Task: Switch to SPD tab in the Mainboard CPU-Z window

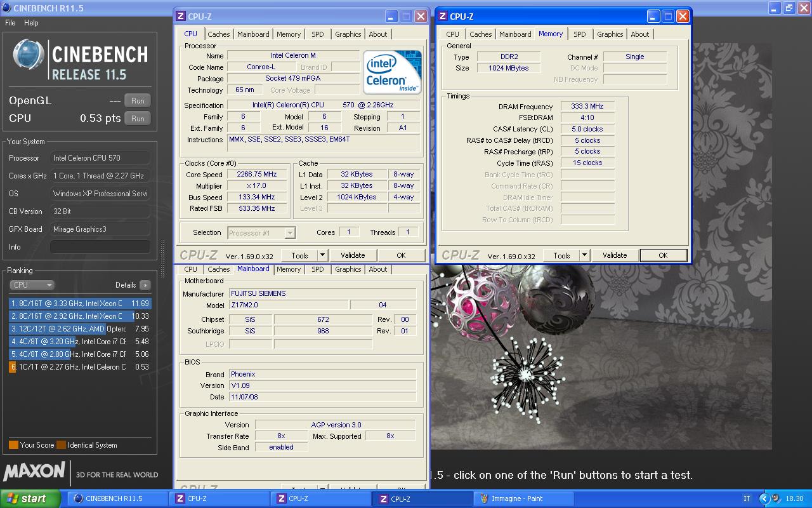Action: tap(318, 269)
